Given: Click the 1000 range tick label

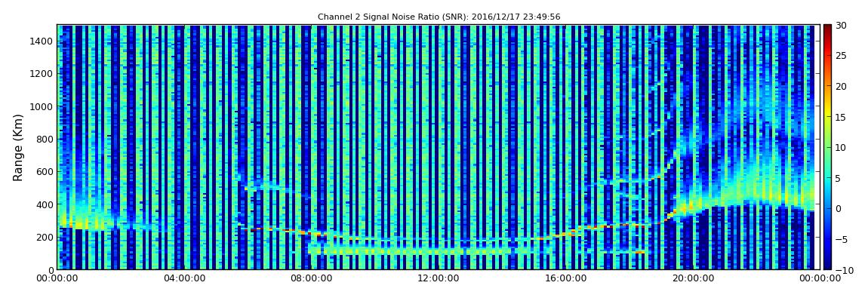Looking at the screenshot, I should pyautogui.click(x=42, y=107).
